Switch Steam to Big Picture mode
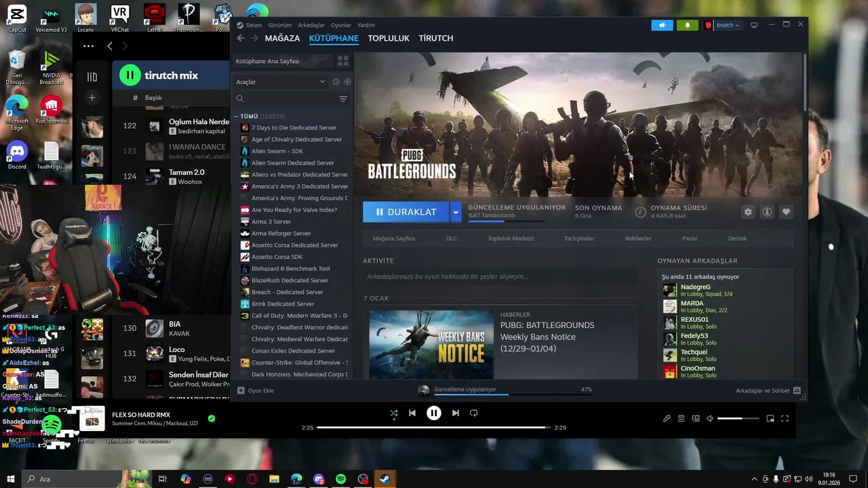The width and height of the screenshot is (868, 488). pyautogui.click(x=753, y=25)
